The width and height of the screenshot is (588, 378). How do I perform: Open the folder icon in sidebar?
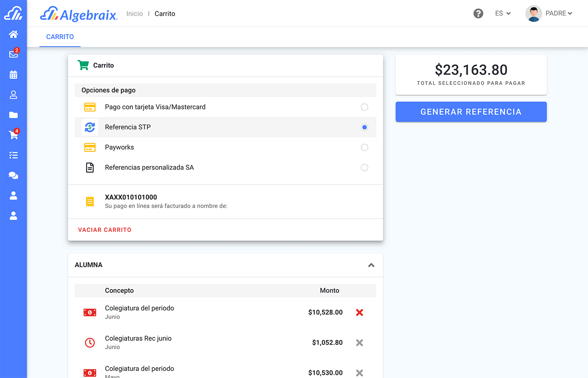[13, 115]
